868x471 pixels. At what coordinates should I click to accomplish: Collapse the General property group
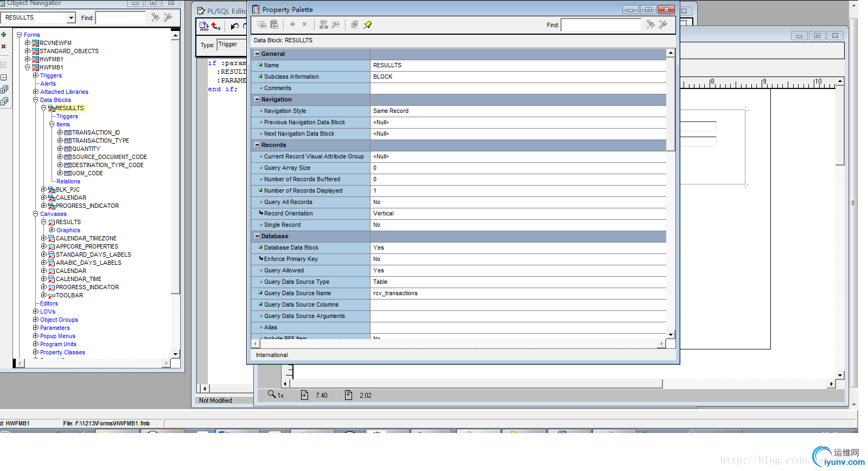coord(257,54)
